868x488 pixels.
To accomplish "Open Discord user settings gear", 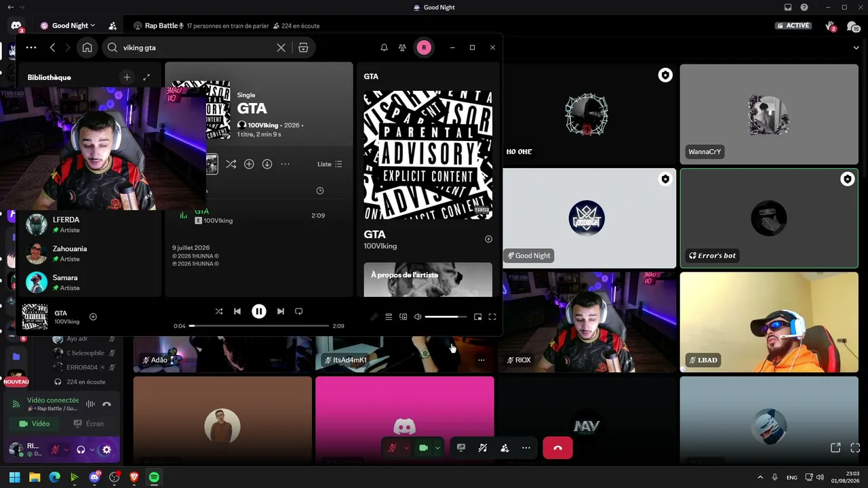I will [106, 449].
